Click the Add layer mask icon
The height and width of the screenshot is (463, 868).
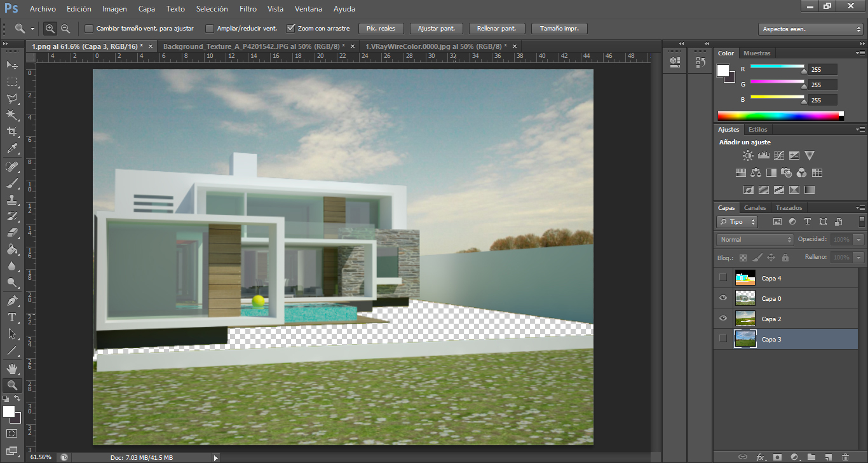(778, 457)
